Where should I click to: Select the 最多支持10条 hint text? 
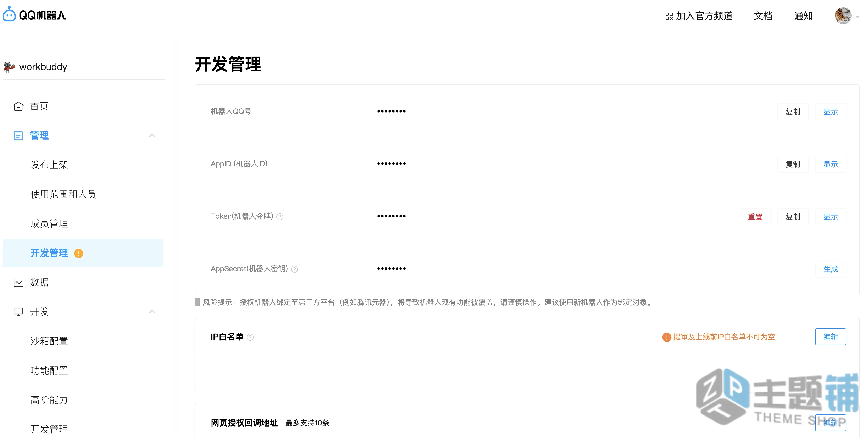pyautogui.click(x=307, y=423)
